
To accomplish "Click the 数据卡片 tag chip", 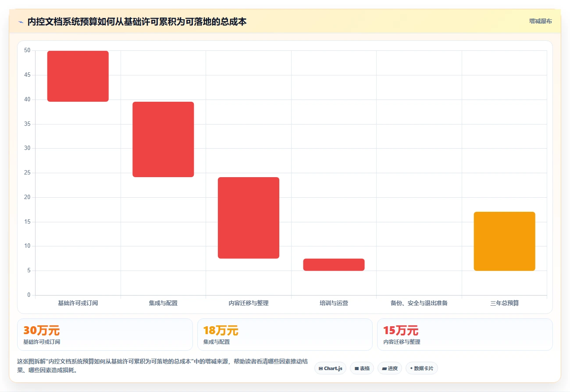I will [x=421, y=368].
